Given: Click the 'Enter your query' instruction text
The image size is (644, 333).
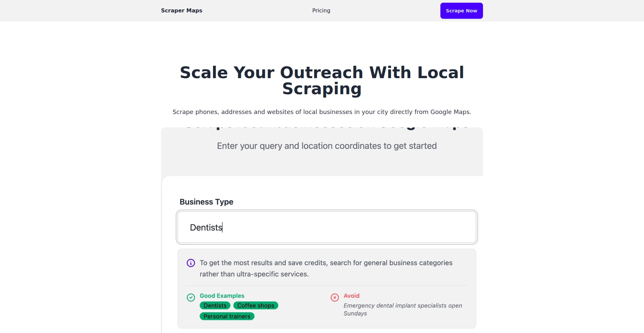Looking at the screenshot, I should coord(327,146).
